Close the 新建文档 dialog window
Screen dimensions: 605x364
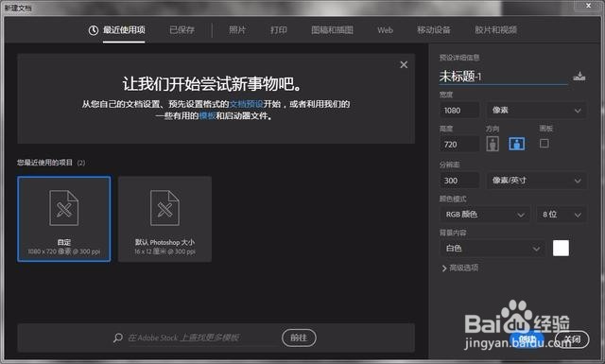588,6
